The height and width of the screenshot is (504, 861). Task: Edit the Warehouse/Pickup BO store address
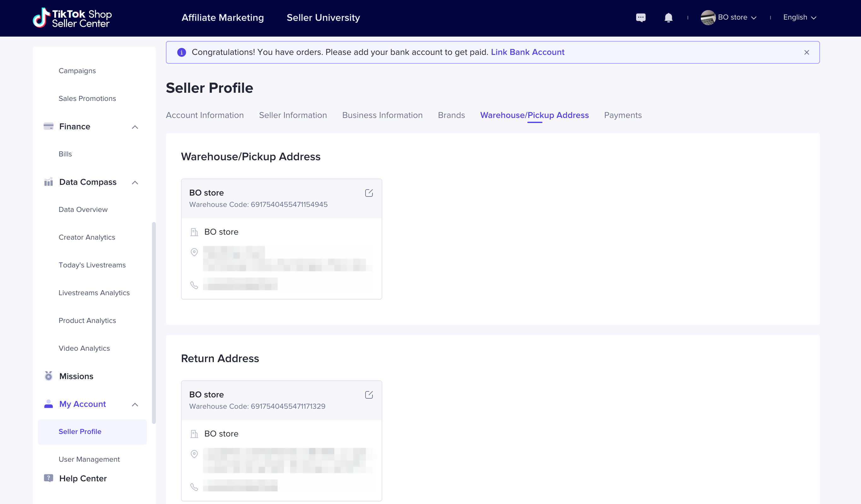click(x=369, y=193)
